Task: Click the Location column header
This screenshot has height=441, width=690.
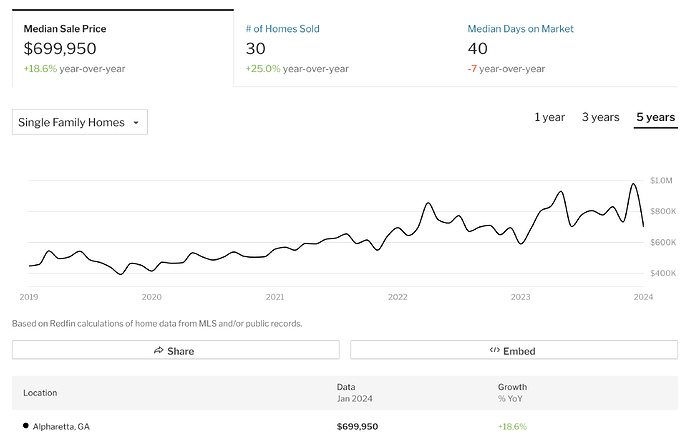Action: click(x=40, y=393)
